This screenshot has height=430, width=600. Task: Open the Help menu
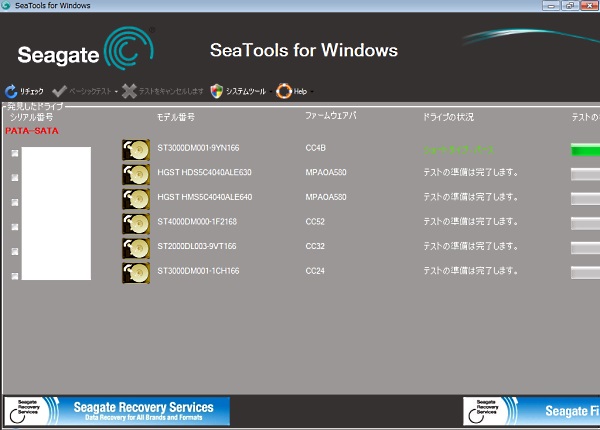click(300, 91)
